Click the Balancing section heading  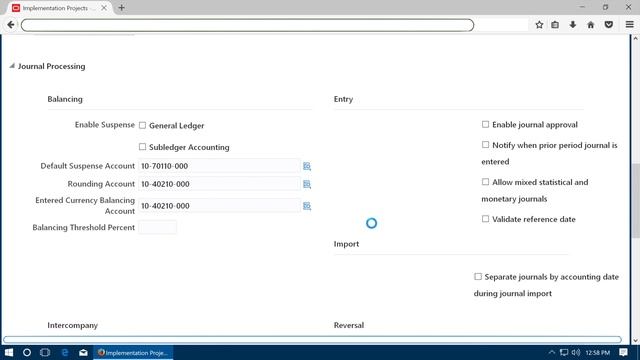point(65,99)
